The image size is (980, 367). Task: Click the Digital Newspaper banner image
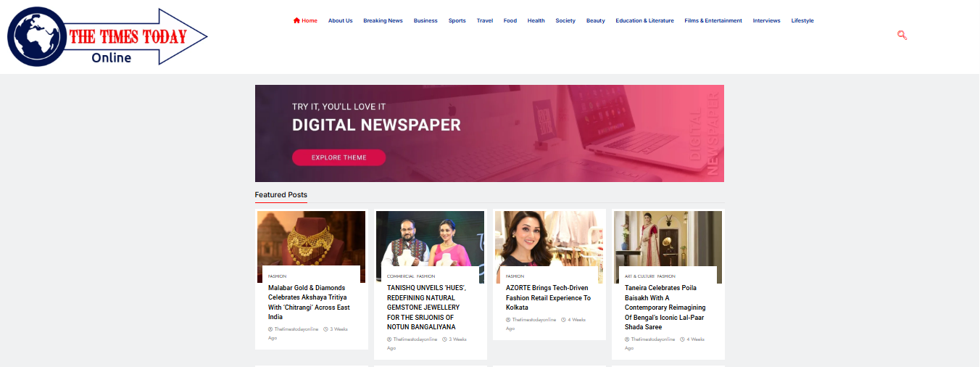489,133
